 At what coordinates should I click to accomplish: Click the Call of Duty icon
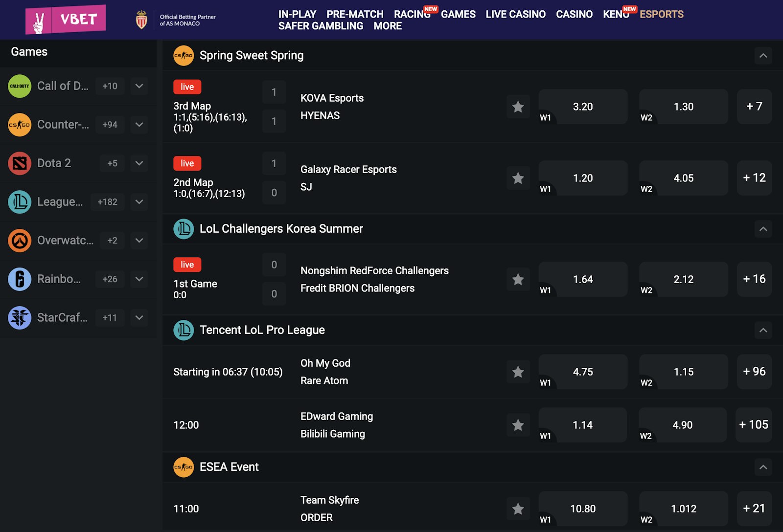(20, 86)
